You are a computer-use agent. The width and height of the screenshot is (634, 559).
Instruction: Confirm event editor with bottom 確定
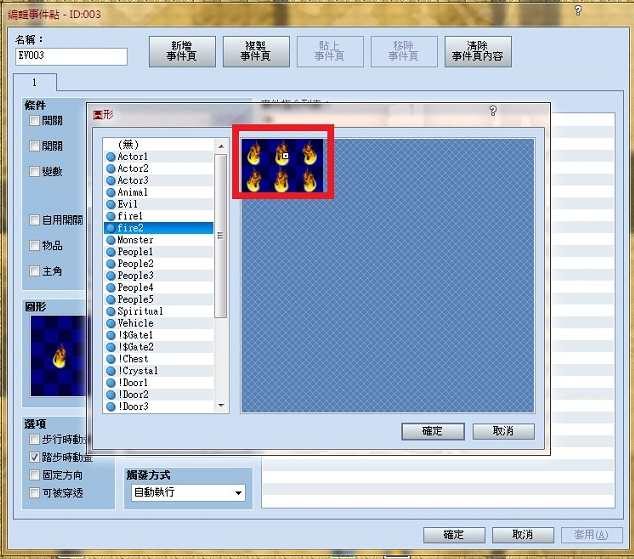pyautogui.click(x=454, y=535)
